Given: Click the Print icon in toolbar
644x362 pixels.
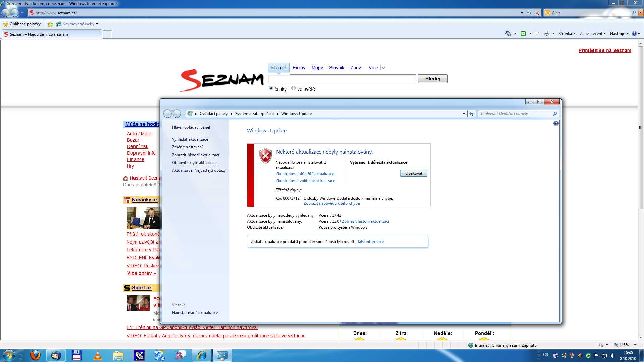Looking at the screenshot, I should [546, 34].
